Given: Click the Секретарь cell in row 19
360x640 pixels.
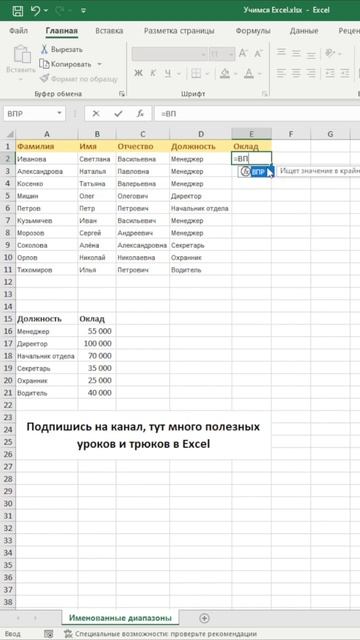Looking at the screenshot, I should [x=47, y=368].
